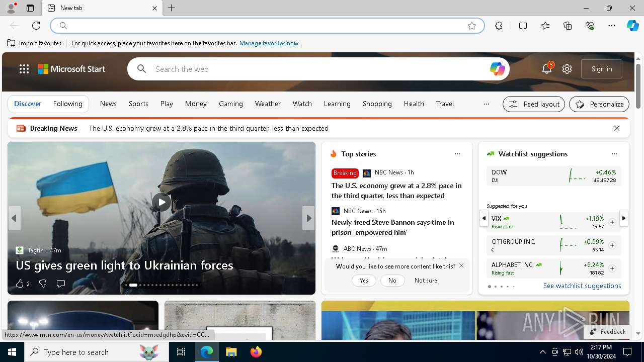The height and width of the screenshot is (362, 644).
Task: Open the Money category
Action: (x=196, y=104)
